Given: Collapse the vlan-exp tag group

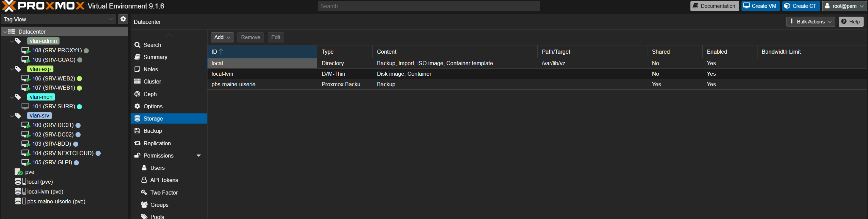Looking at the screenshot, I should click(12, 69).
